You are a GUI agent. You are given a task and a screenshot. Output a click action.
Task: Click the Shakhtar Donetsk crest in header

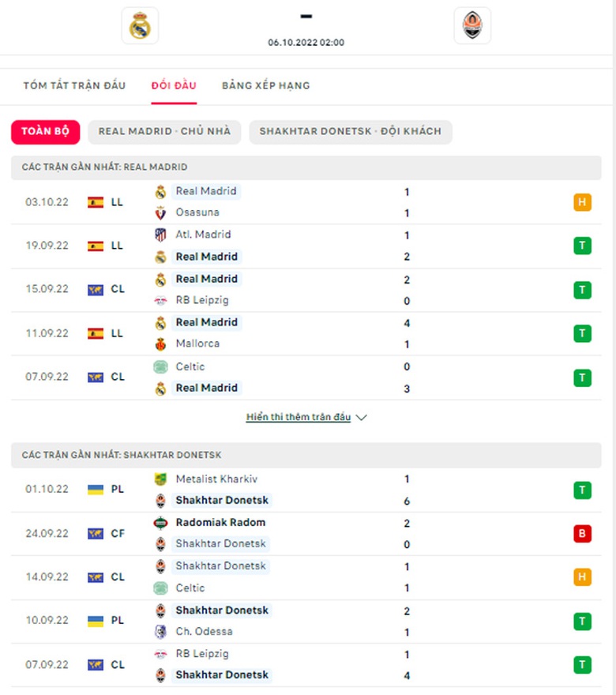(472, 25)
